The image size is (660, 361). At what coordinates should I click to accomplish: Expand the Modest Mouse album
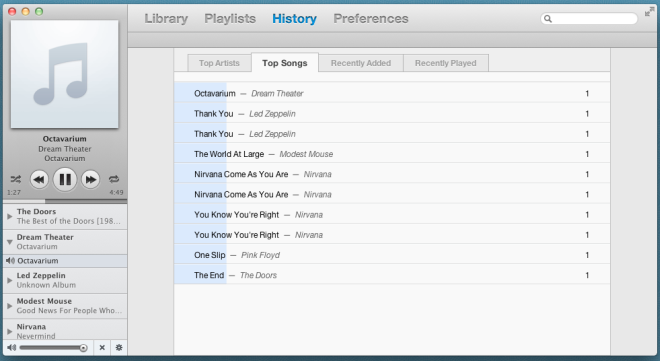[x=10, y=306]
